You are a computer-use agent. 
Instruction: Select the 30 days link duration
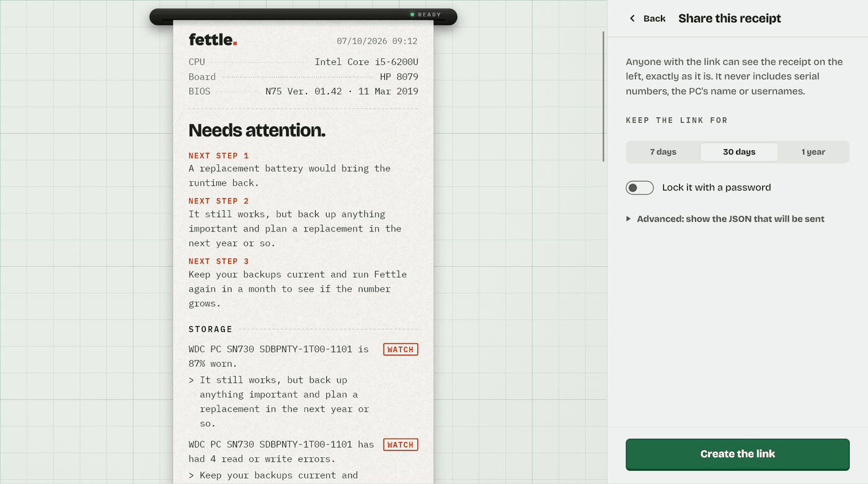point(739,152)
